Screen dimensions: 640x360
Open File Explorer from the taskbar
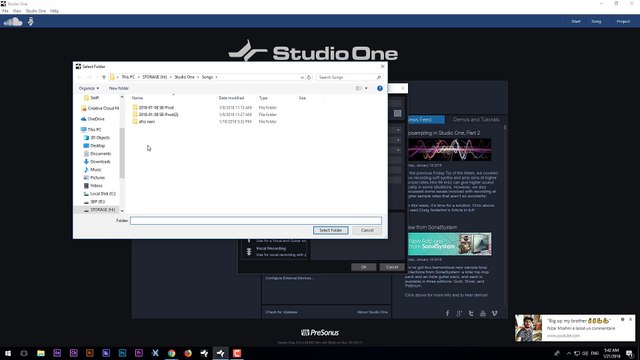pyautogui.click(x=41, y=353)
